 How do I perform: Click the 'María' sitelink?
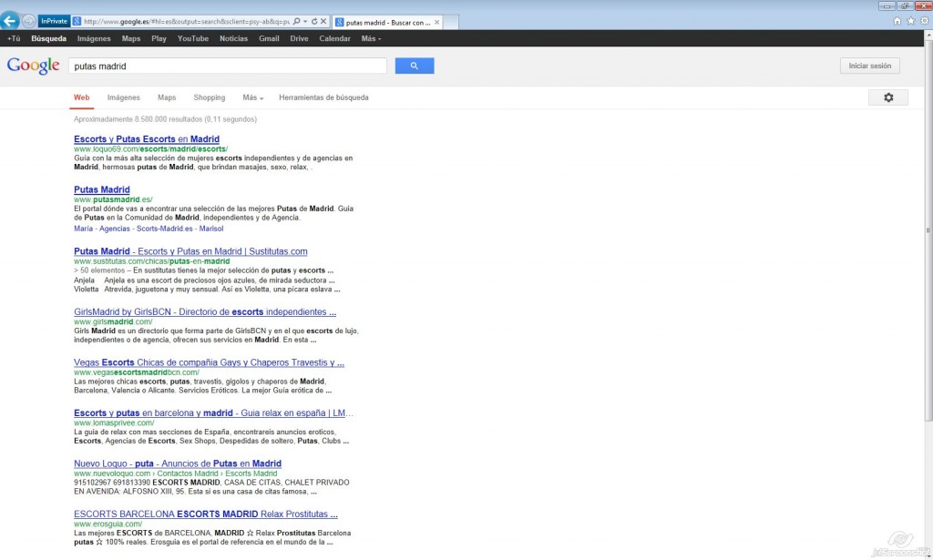point(83,229)
